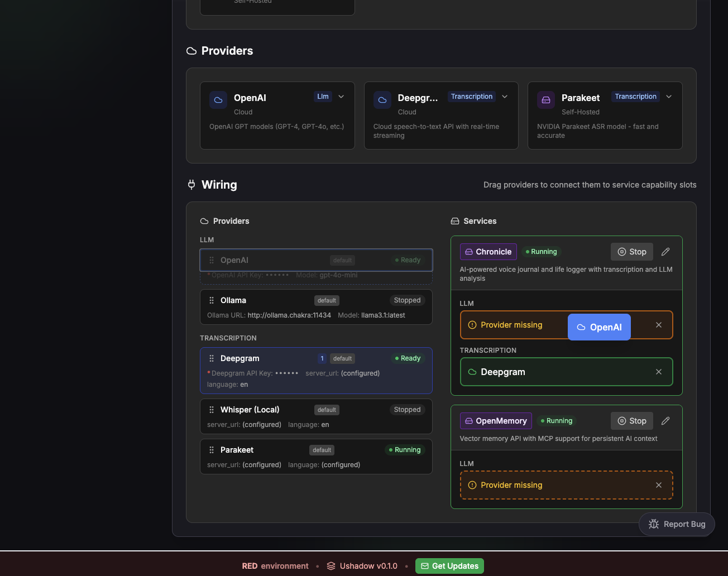The image size is (728, 576).
Task: Click the pencil edit icon for OpenMemory
Action: (665, 421)
